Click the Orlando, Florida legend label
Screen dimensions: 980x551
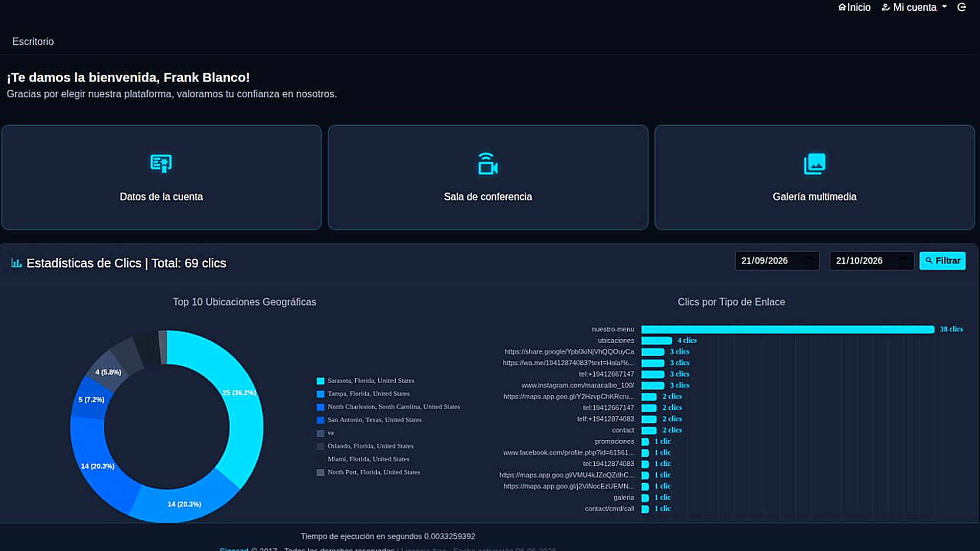tap(371, 446)
